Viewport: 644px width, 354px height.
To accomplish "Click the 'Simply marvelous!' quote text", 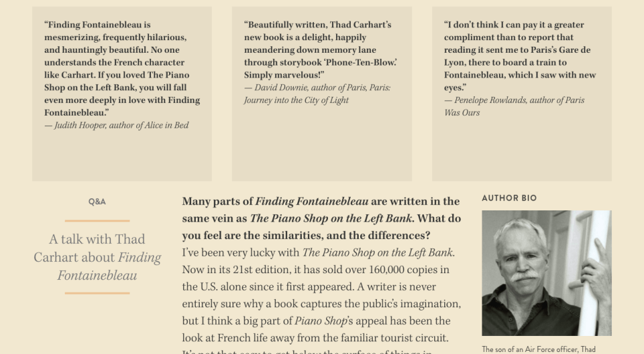I will point(284,75).
